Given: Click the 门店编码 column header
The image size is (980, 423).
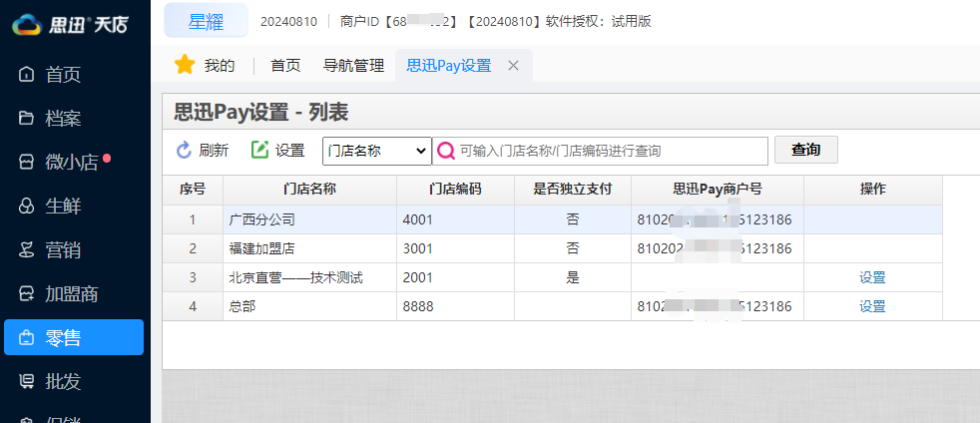Looking at the screenshot, I should coord(455,190).
